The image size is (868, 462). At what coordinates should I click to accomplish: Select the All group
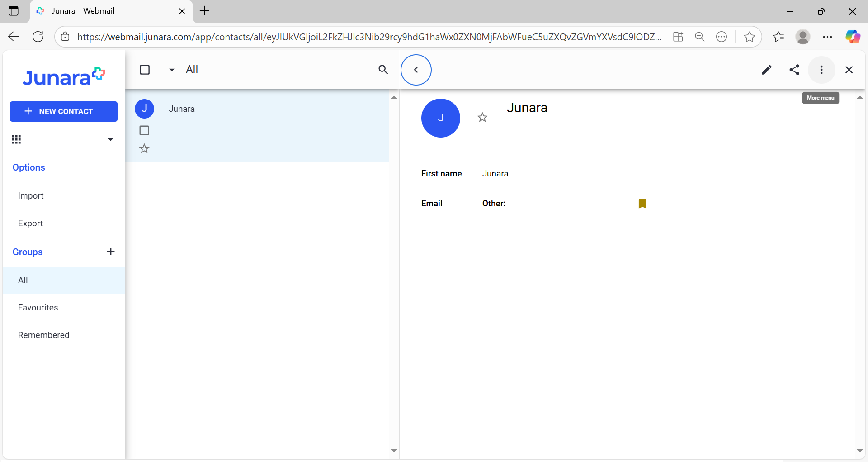64,280
